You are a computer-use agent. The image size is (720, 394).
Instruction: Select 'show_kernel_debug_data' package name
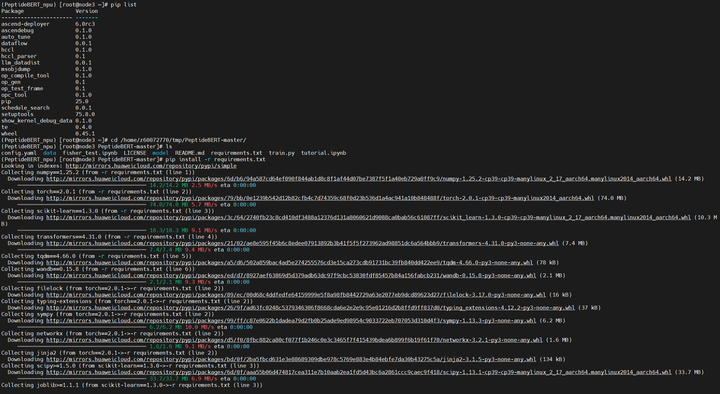[x=37, y=121]
